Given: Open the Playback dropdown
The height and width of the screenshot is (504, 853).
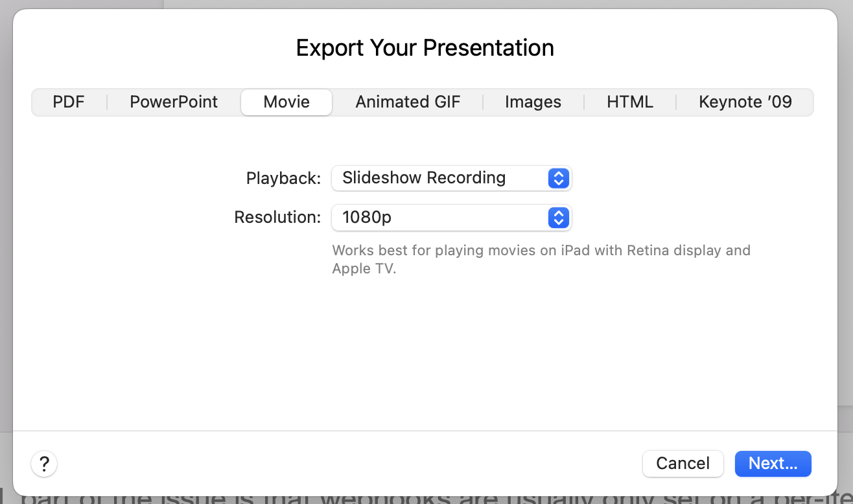Looking at the screenshot, I should coord(452,178).
